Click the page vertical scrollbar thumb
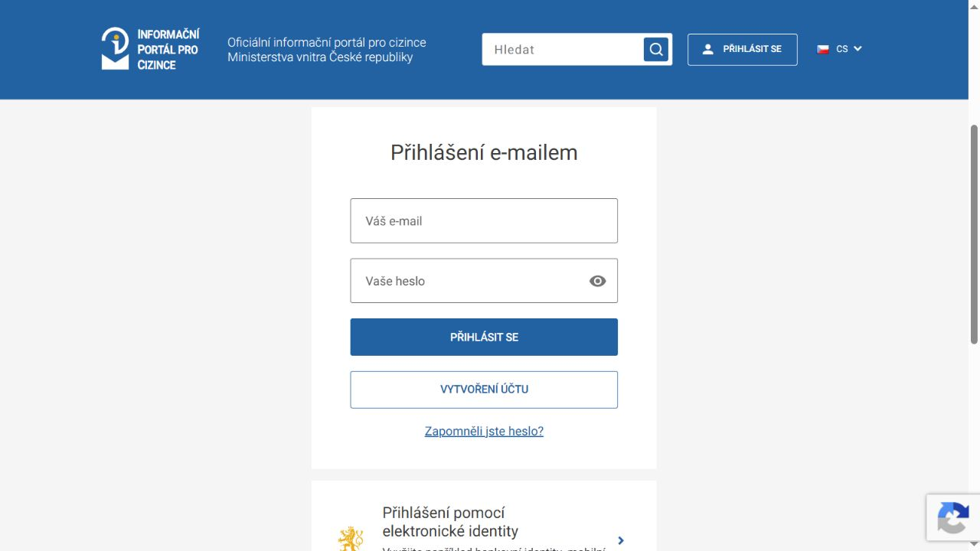 974,233
